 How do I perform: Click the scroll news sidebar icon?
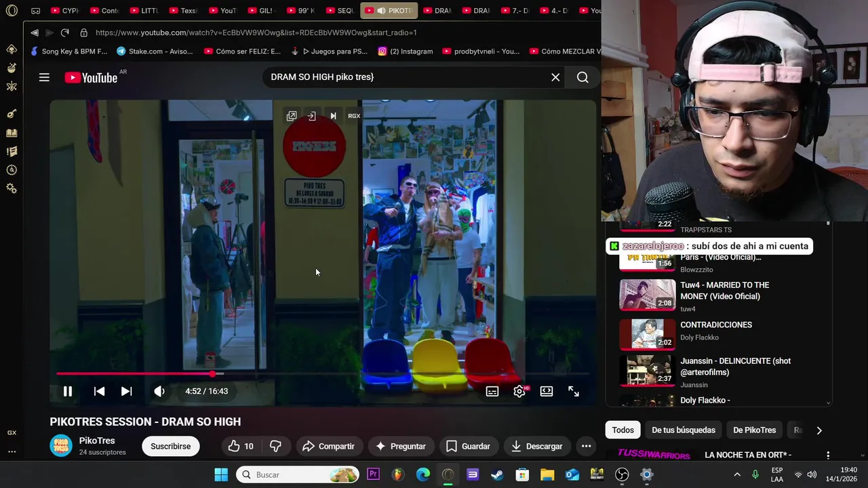(x=12, y=151)
